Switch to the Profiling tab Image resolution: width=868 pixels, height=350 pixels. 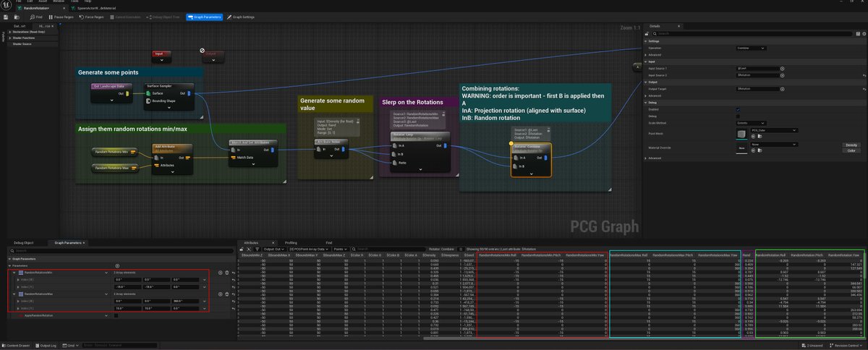291,242
